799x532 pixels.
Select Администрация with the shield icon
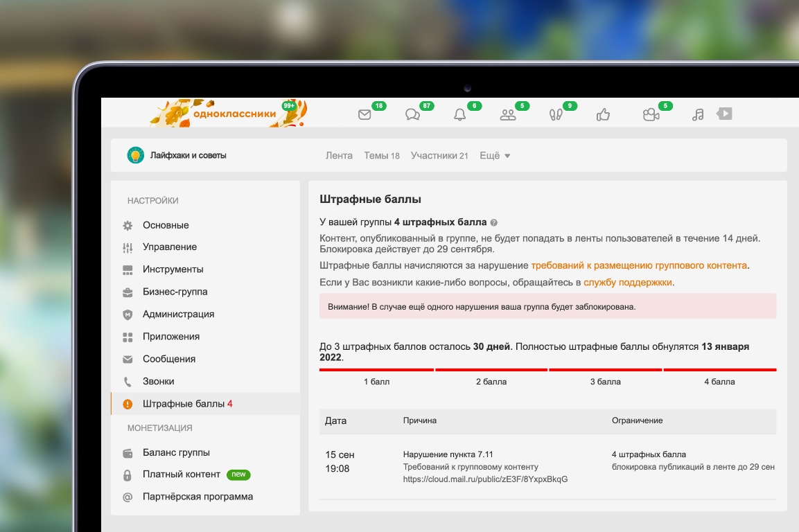pos(128,314)
